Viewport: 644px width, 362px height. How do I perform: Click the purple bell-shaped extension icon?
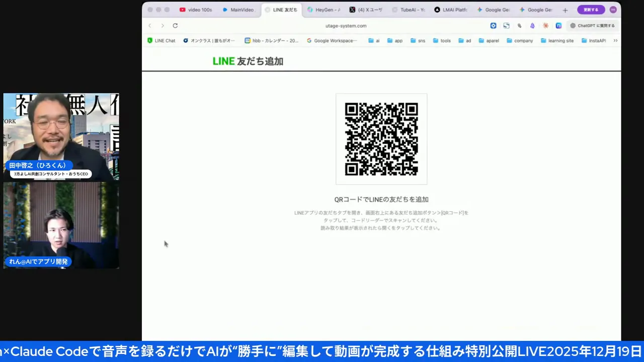coord(532,26)
